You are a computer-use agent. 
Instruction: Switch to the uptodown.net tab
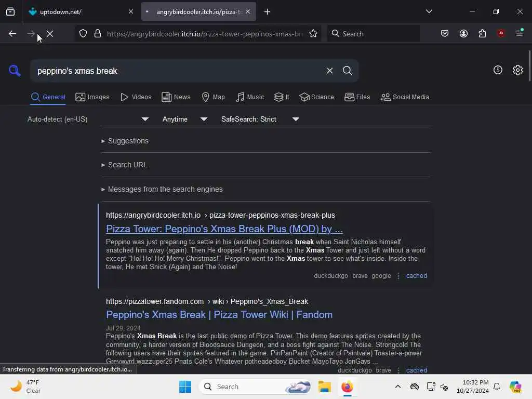point(81,12)
